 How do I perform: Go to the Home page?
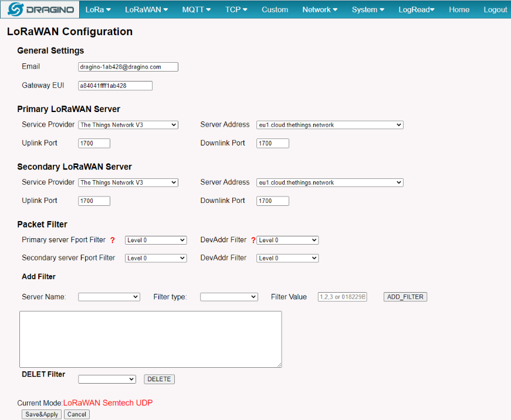pyautogui.click(x=459, y=10)
